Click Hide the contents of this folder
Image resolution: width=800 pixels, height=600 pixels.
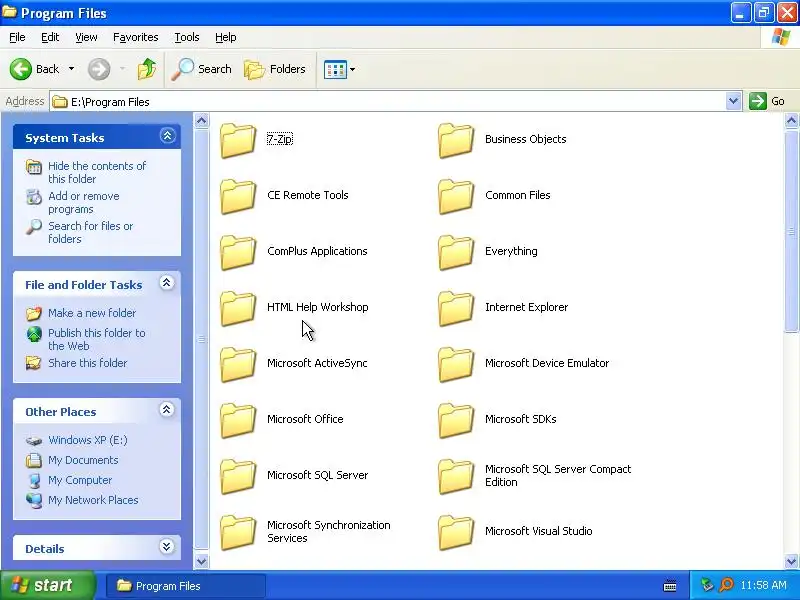click(x=97, y=172)
